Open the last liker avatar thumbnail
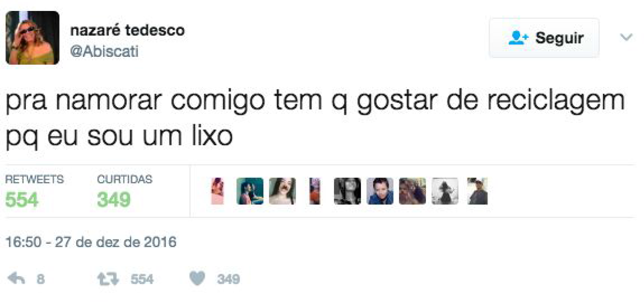This screenshot has height=302, width=644. pos(478,191)
